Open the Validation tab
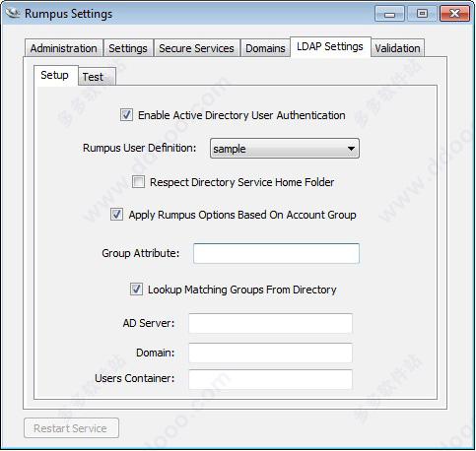The height and width of the screenshot is (451, 476). (x=397, y=48)
